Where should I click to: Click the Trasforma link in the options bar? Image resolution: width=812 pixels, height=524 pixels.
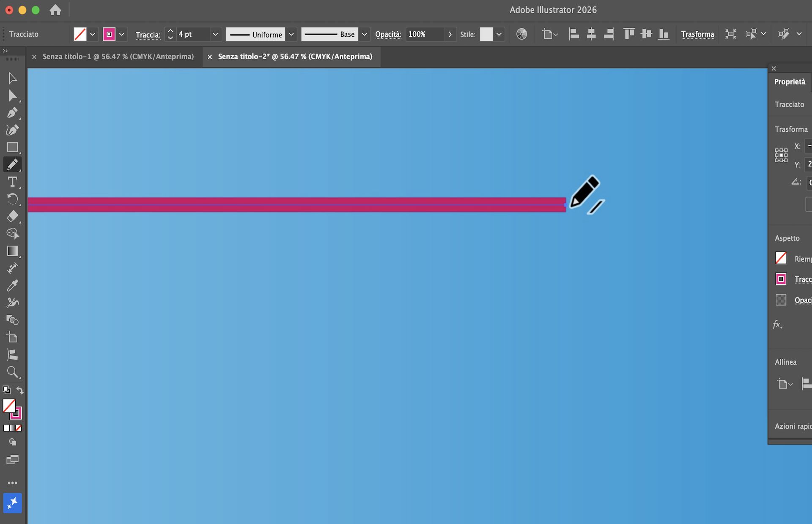pyautogui.click(x=698, y=34)
